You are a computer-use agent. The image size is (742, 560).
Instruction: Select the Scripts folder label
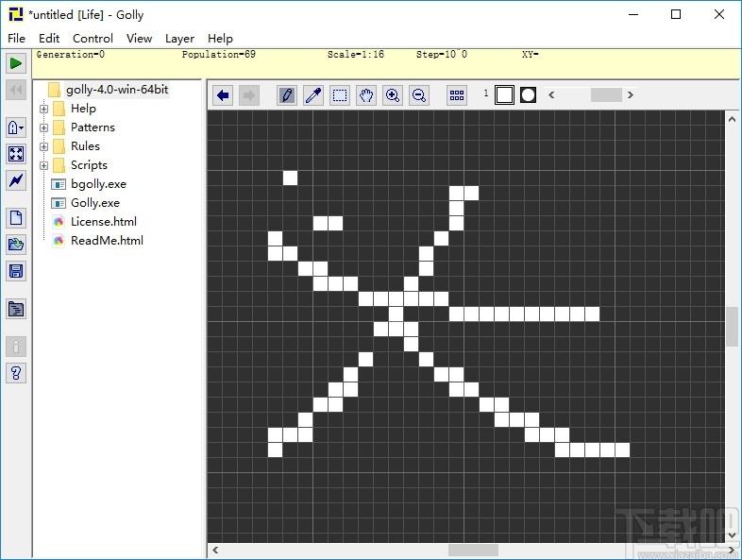pyautogui.click(x=89, y=165)
